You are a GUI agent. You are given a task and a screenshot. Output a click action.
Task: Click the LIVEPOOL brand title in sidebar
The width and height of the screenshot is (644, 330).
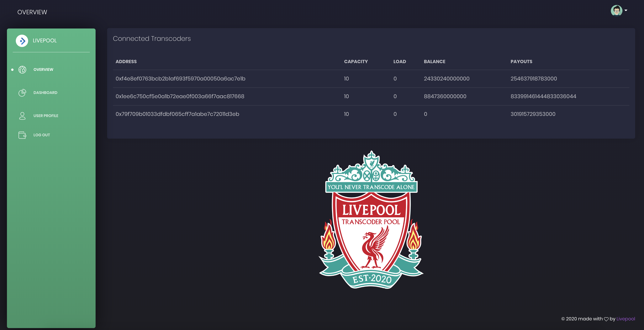click(45, 40)
